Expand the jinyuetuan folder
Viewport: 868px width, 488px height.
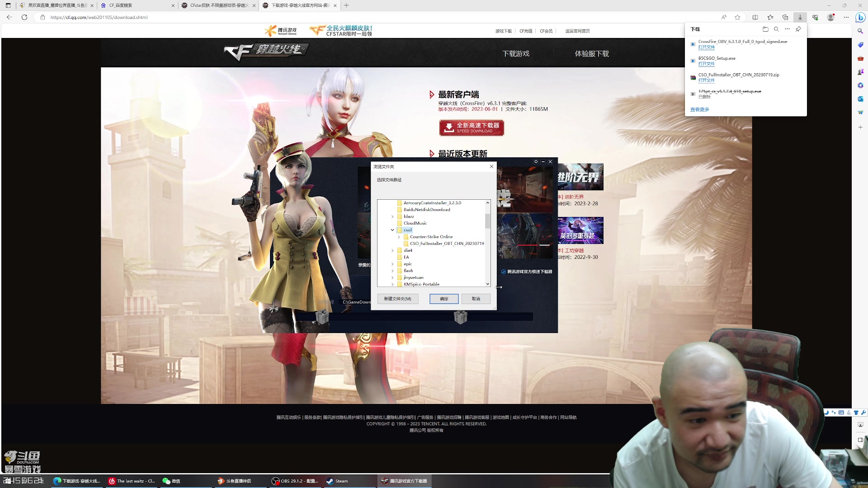(392, 277)
